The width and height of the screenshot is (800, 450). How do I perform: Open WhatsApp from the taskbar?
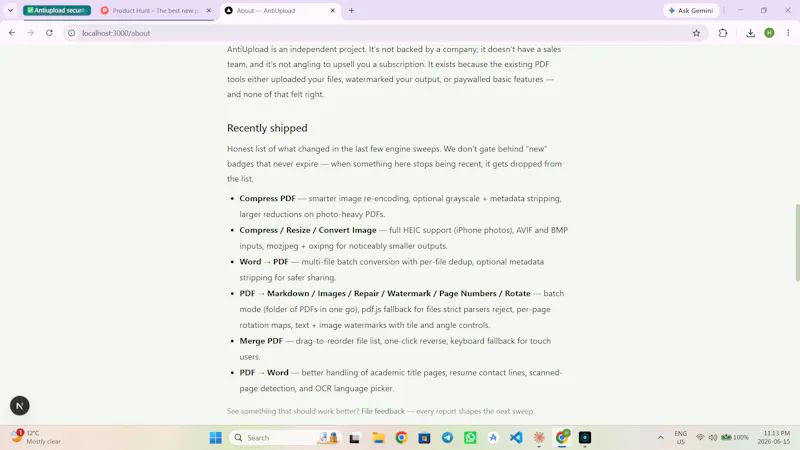click(x=470, y=438)
